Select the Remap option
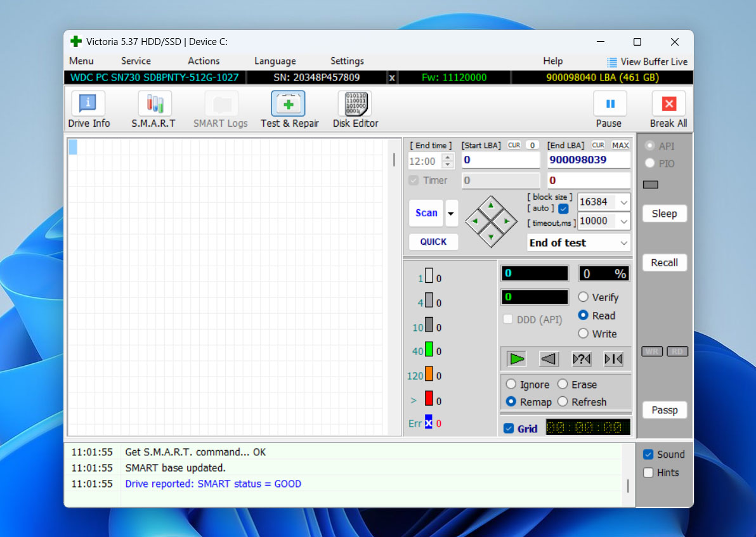756x537 pixels. (x=511, y=401)
